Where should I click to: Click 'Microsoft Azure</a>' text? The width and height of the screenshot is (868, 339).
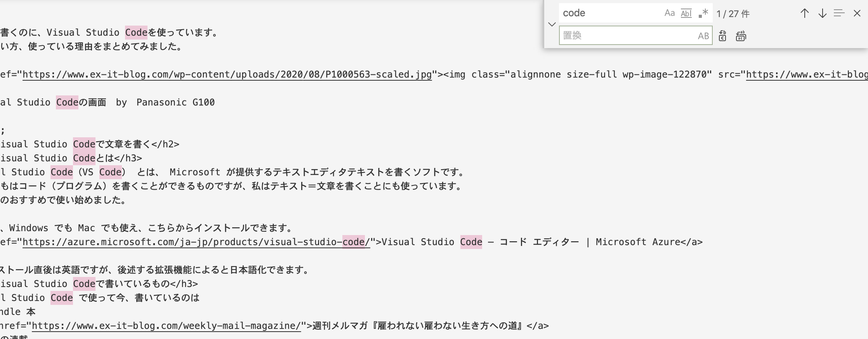pyautogui.click(x=649, y=242)
